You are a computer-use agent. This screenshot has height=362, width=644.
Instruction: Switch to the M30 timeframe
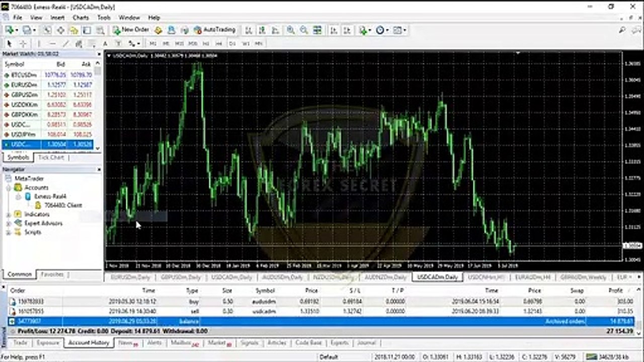tap(193, 44)
